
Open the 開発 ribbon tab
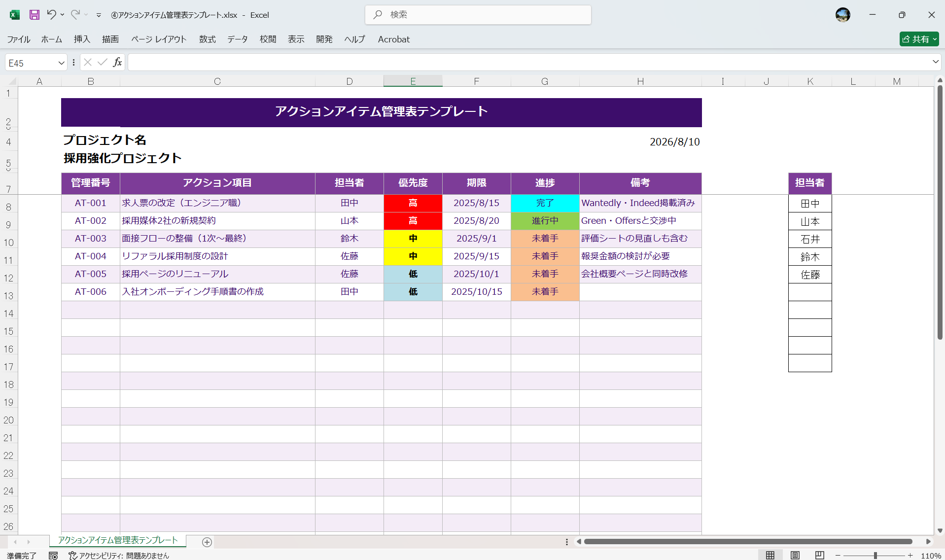[324, 39]
